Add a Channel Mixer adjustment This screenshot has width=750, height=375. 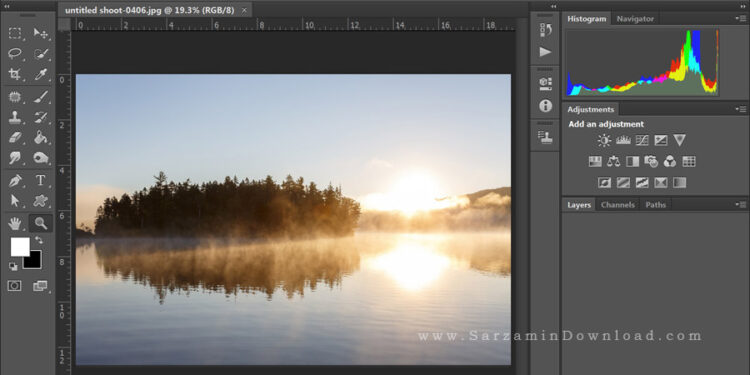point(670,161)
